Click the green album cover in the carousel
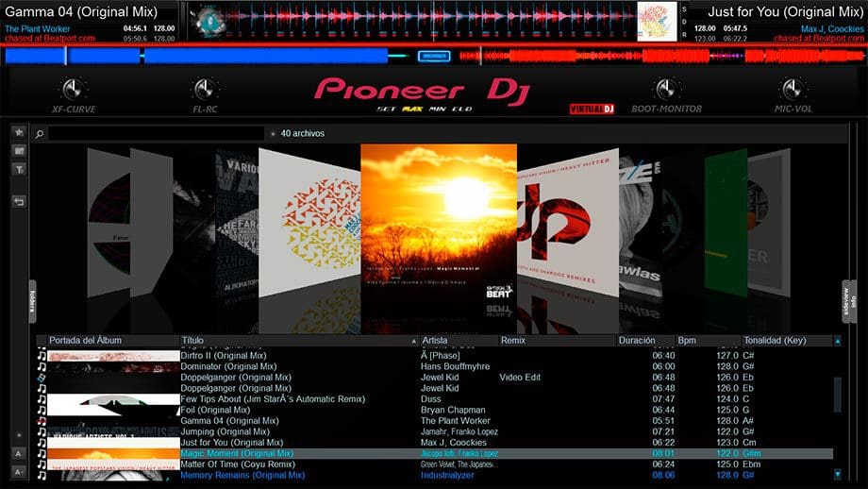868x489 pixels. pos(726,223)
